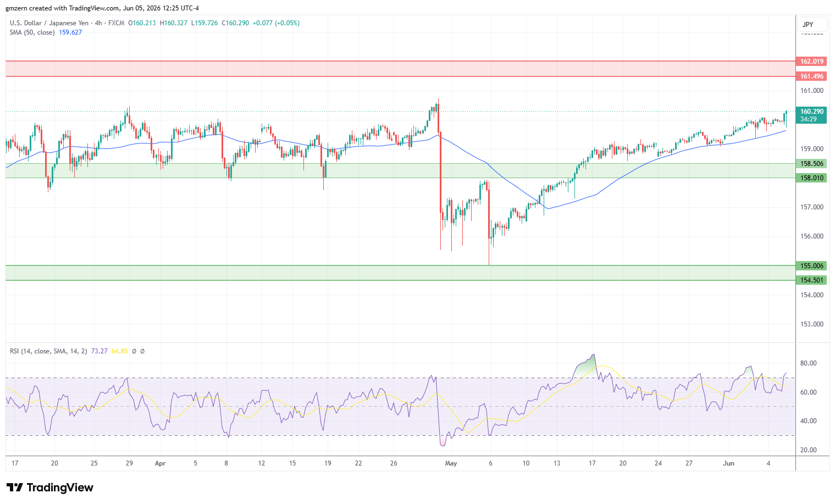Click the RSI (14, close, SMA, 14, 2) legend

pos(48,351)
